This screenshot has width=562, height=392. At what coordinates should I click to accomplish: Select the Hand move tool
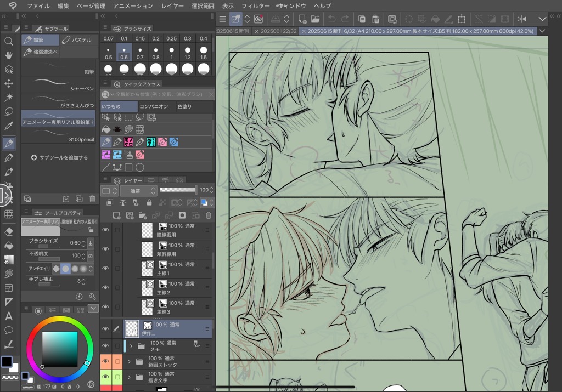(x=9, y=55)
